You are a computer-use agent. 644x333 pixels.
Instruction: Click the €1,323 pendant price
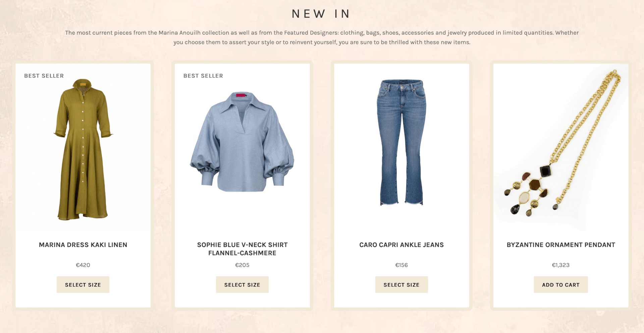coord(561,265)
